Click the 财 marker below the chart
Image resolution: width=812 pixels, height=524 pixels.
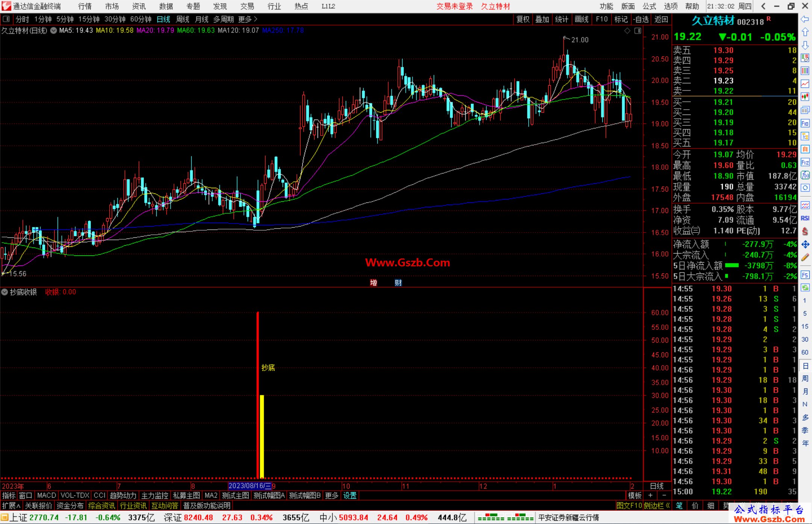point(398,282)
